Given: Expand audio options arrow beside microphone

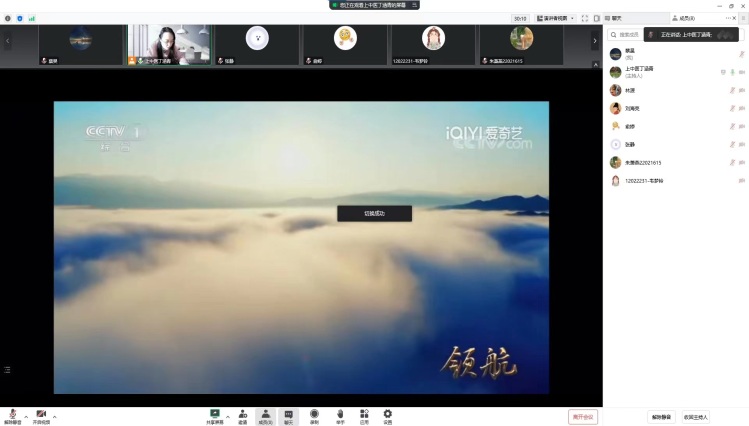Looking at the screenshot, I should pos(26,416).
